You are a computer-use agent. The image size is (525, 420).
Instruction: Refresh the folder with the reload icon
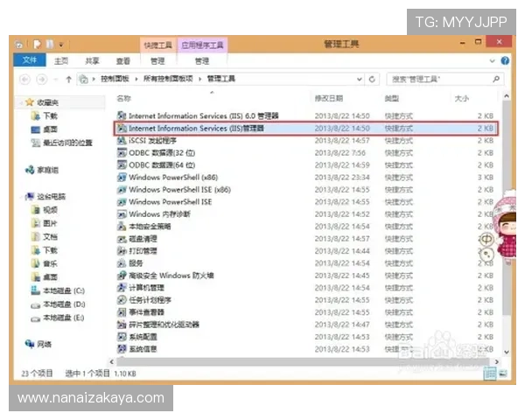click(372, 80)
